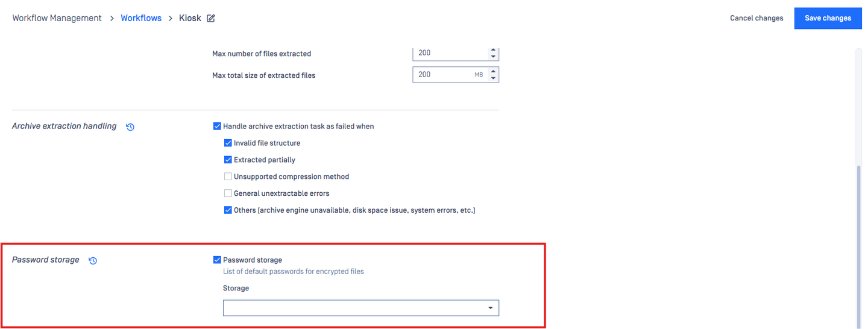Image resolution: width=868 pixels, height=329 pixels.
Task: Enable Unsupported compression method checkbox
Action: point(228,177)
